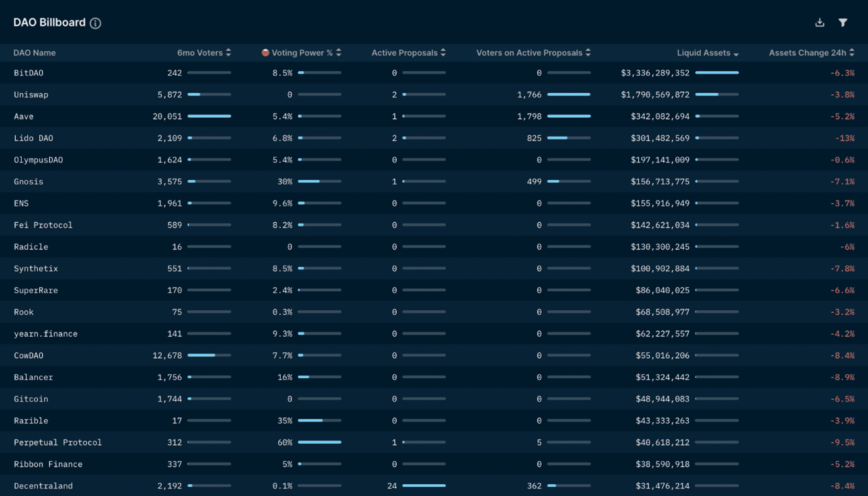Select the Rarible DAO name
The width and height of the screenshot is (868, 496).
[31, 420]
